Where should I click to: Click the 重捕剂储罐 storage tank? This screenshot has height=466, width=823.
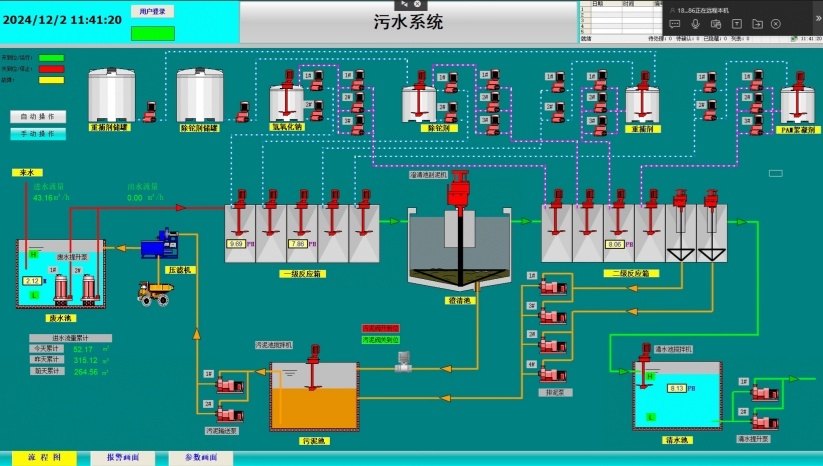pyautogui.click(x=111, y=95)
